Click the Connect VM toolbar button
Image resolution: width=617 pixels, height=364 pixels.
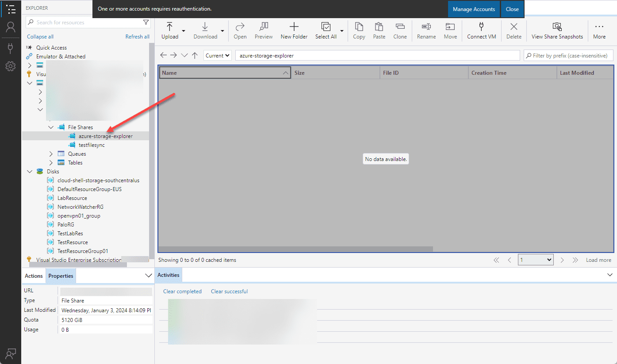point(482,31)
